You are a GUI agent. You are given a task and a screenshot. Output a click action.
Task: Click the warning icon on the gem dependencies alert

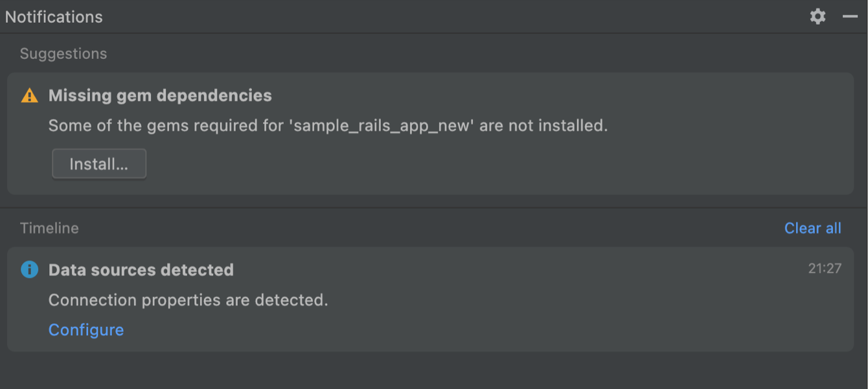point(29,95)
